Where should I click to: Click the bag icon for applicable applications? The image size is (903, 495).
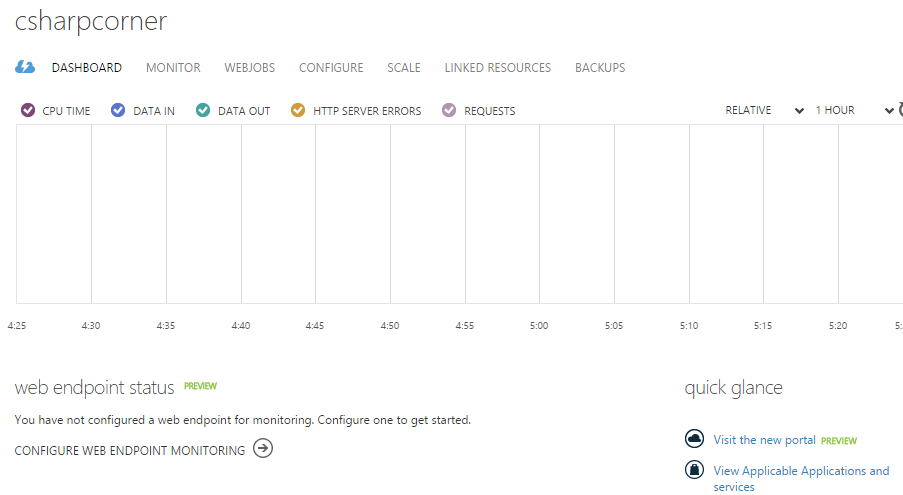[x=694, y=469]
